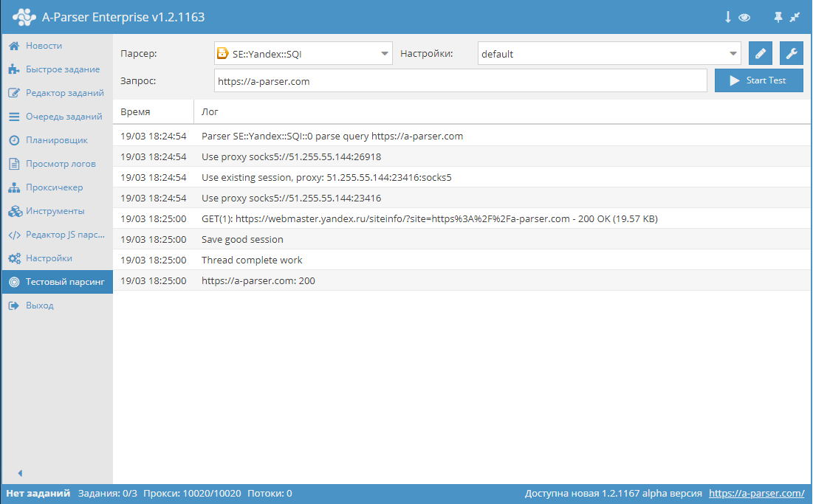Viewport: 813px width, 504px height.
Task: Select the 'Use existing session' log row
Action: coord(462,177)
